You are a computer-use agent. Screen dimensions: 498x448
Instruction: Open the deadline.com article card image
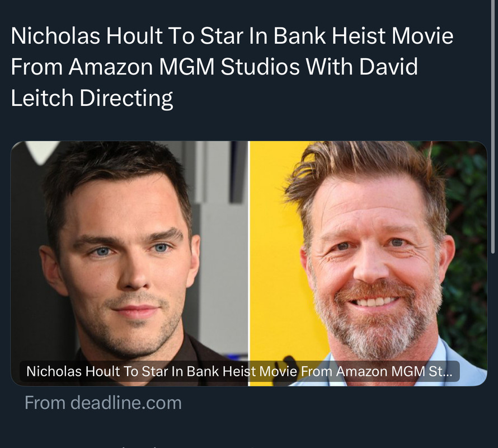point(249,263)
